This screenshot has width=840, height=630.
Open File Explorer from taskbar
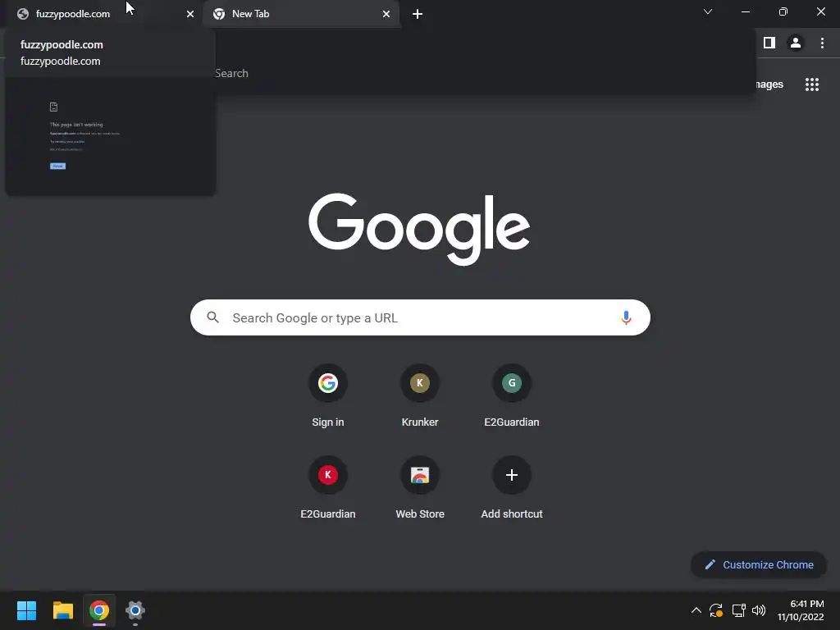(62, 610)
